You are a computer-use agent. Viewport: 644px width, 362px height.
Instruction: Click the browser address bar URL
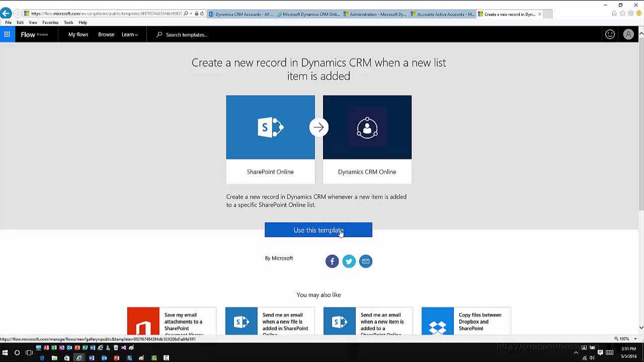[x=106, y=14]
